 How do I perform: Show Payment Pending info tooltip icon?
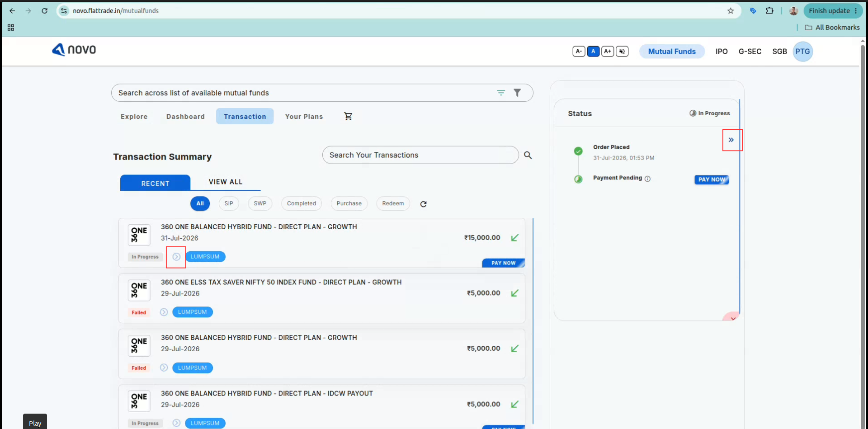[647, 179]
